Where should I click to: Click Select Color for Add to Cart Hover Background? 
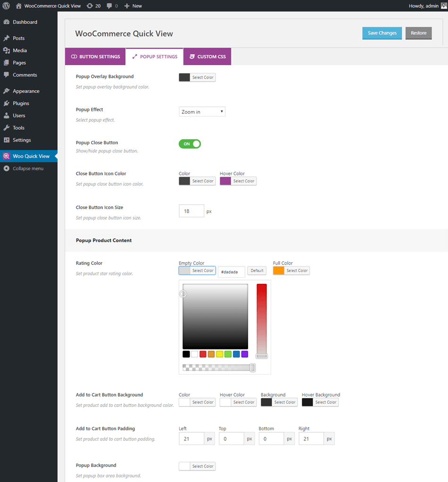coord(326,402)
